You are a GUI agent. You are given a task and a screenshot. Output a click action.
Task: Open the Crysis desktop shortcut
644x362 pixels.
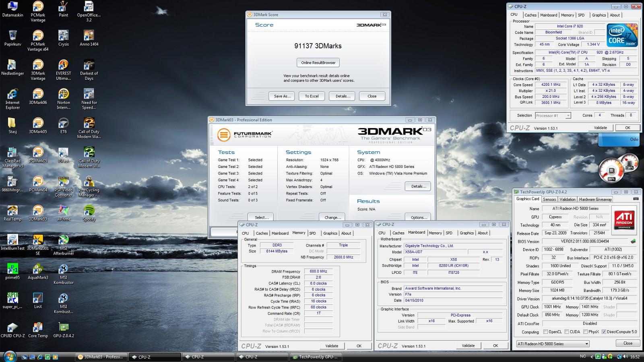point(63,38)
